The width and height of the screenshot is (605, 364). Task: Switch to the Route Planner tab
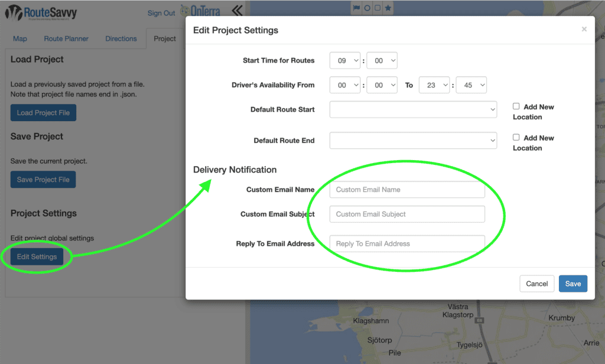(66, 38)
